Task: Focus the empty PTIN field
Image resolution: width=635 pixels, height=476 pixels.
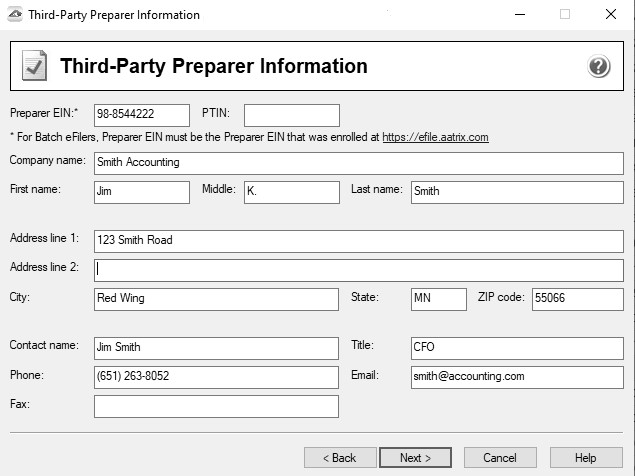Action: coord(291,115)
